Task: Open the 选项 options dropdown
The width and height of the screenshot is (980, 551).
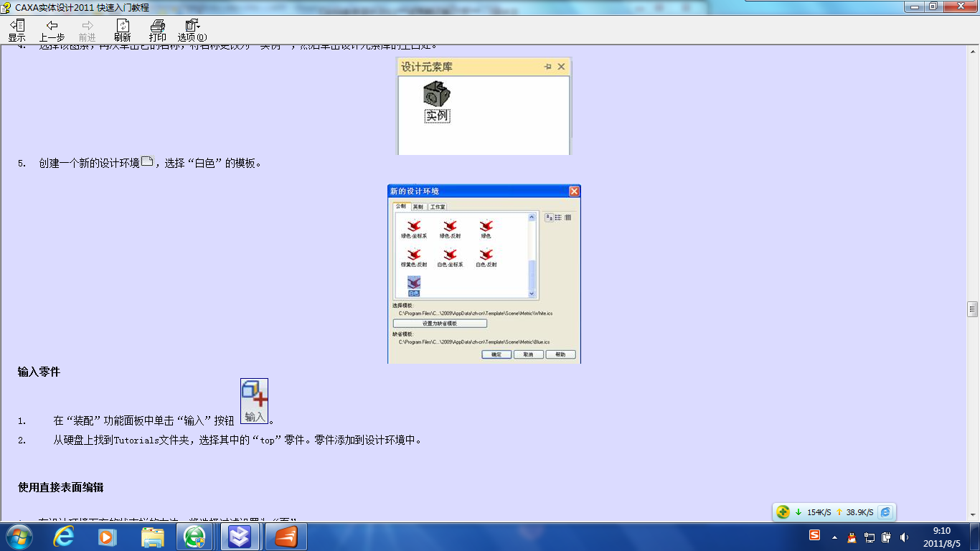Action: [x=192, y=30]
